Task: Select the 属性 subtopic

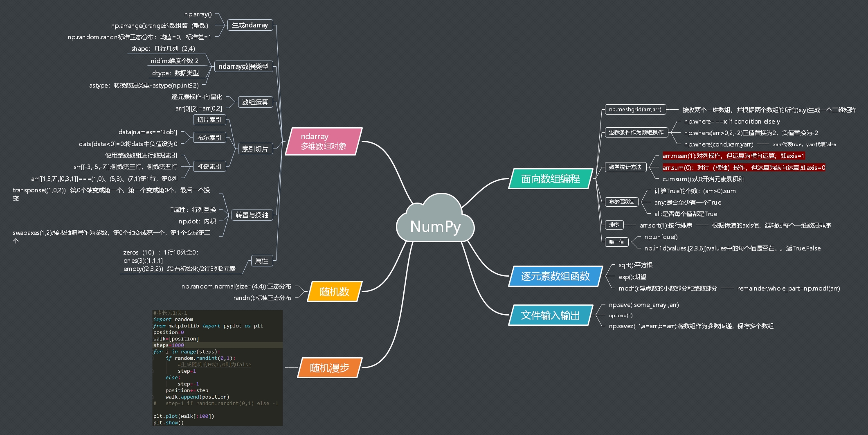Action: (262, 261)
